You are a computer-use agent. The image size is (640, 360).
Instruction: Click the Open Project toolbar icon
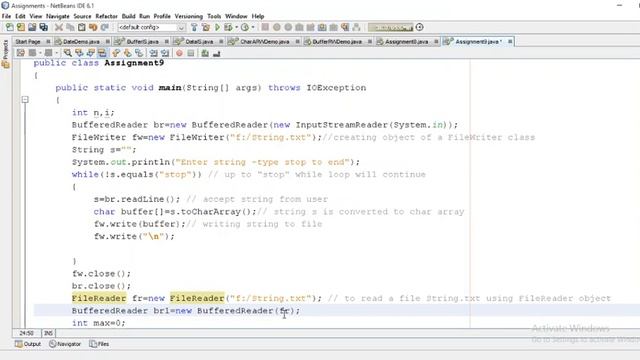click(x=32, y=27)
